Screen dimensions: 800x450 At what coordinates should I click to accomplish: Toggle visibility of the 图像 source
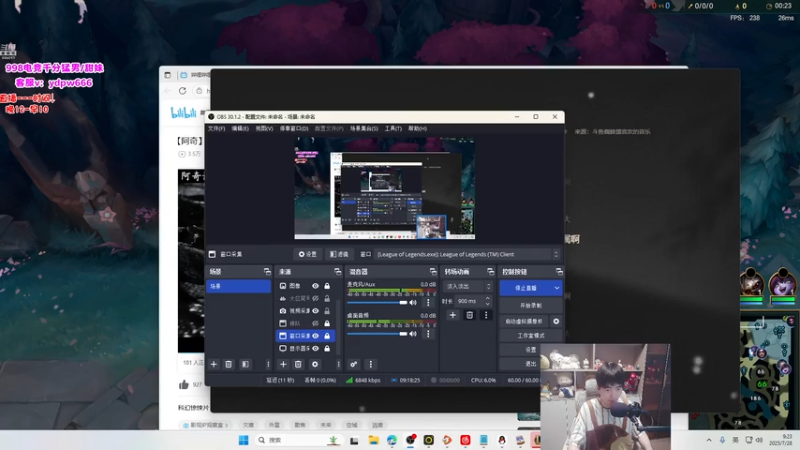[x=315, y=286]
